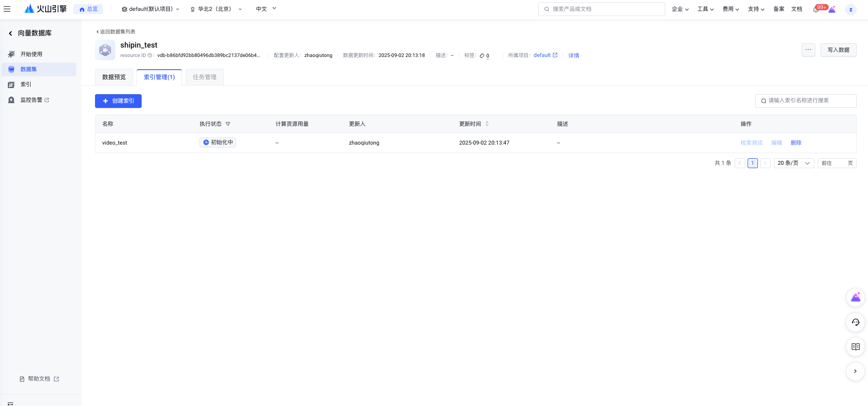Screen dimensions: 868x406
Task: Click 删除 for the video_test index
Action: coord(796,143)
